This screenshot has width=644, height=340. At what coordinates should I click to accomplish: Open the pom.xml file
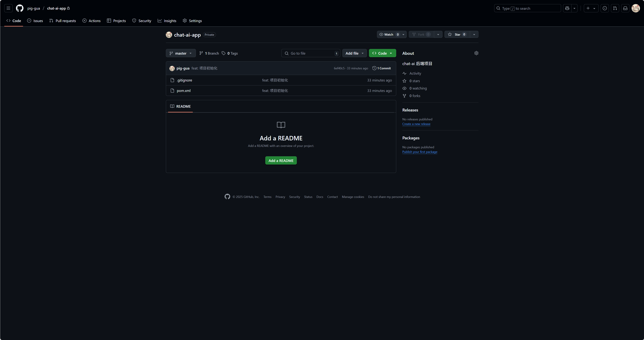tap(184, 91)
